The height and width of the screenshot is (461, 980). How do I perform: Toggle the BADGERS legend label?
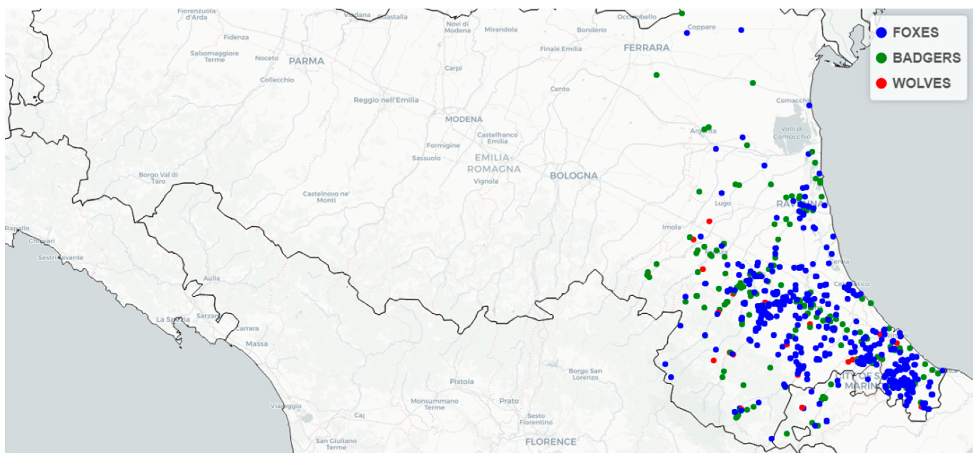pyautogui.click(x=926, y=58)
